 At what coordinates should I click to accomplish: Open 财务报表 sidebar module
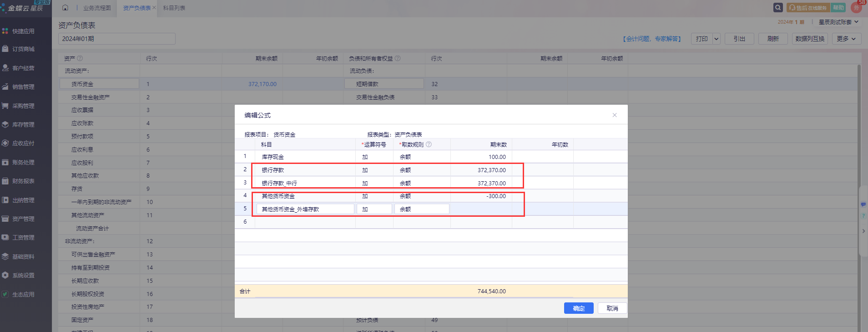[x=23, y=181]
